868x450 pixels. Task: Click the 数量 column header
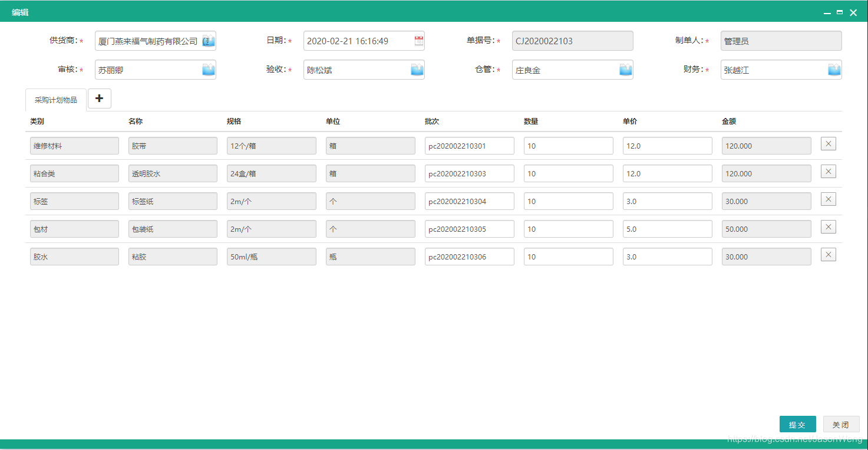pos(531,121)
